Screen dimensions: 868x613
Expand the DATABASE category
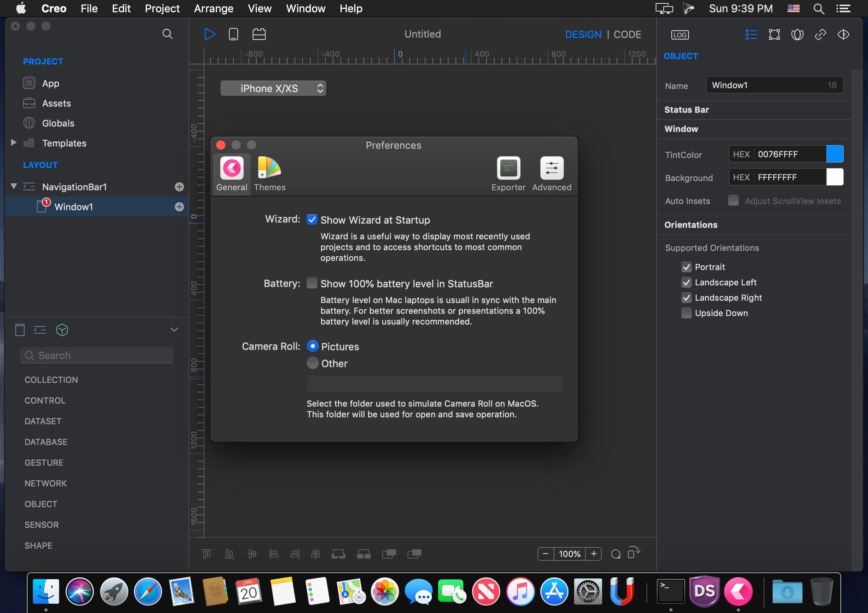click(x=46, y=442)
